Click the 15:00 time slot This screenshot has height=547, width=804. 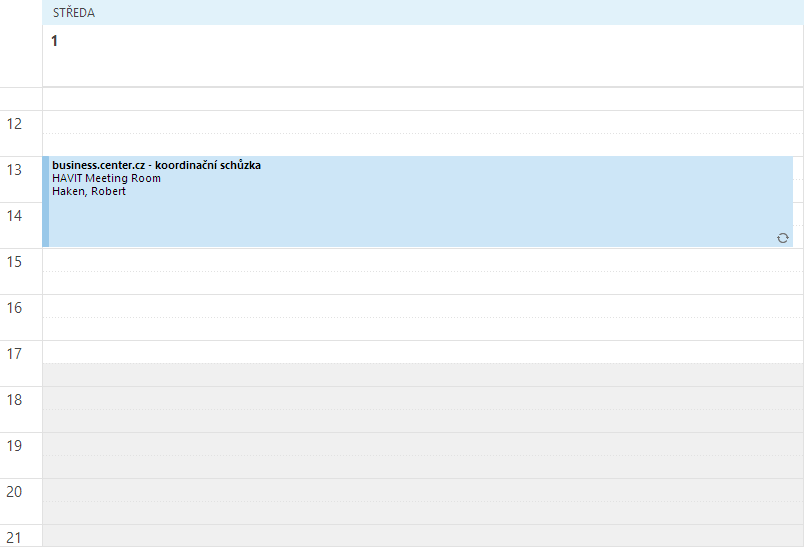tap(420, 260)
